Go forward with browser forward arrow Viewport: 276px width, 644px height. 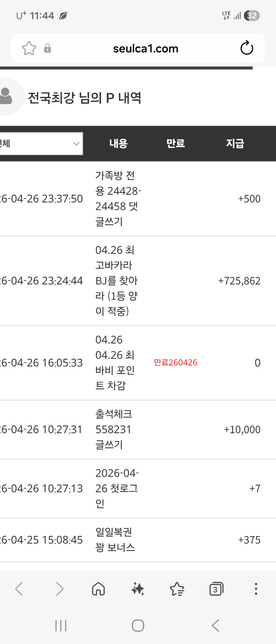coord(59,589)
